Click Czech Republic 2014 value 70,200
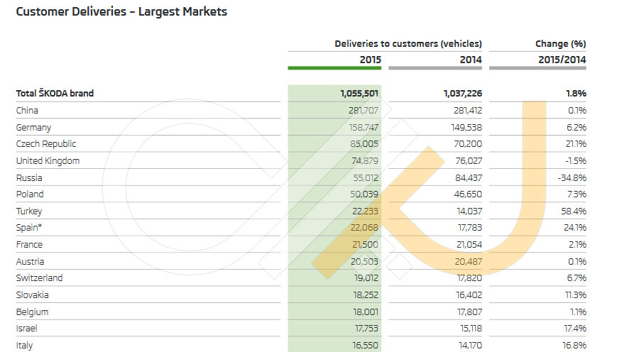The height and width of the screenshot is (352, 644). pyautogui.click(x=468, y=144)
